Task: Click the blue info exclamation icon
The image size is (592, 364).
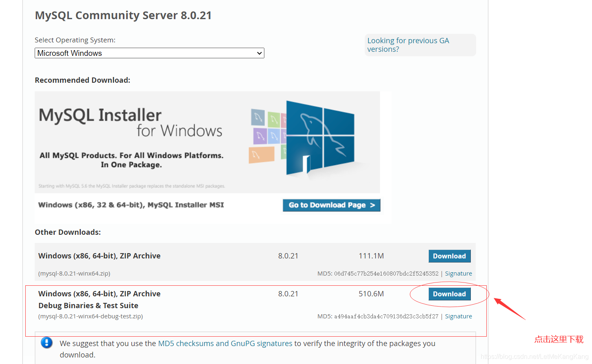Action: click(47, 342)
